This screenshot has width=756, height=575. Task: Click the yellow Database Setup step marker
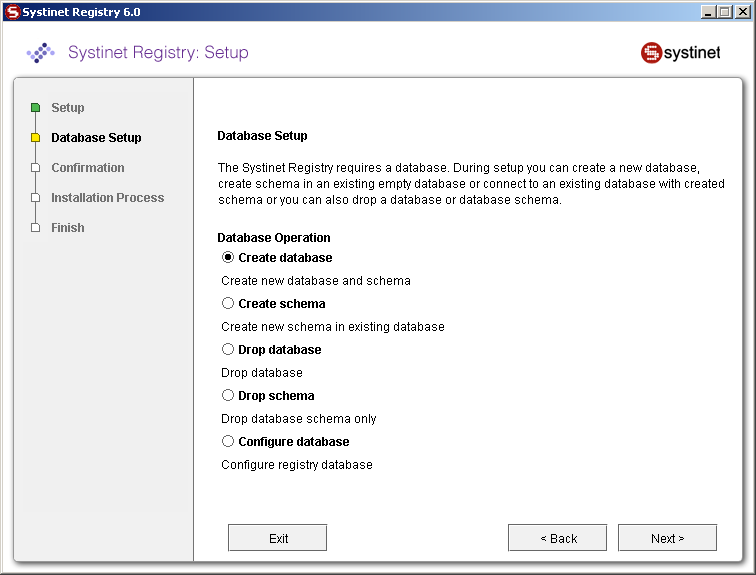click(35, 137)
